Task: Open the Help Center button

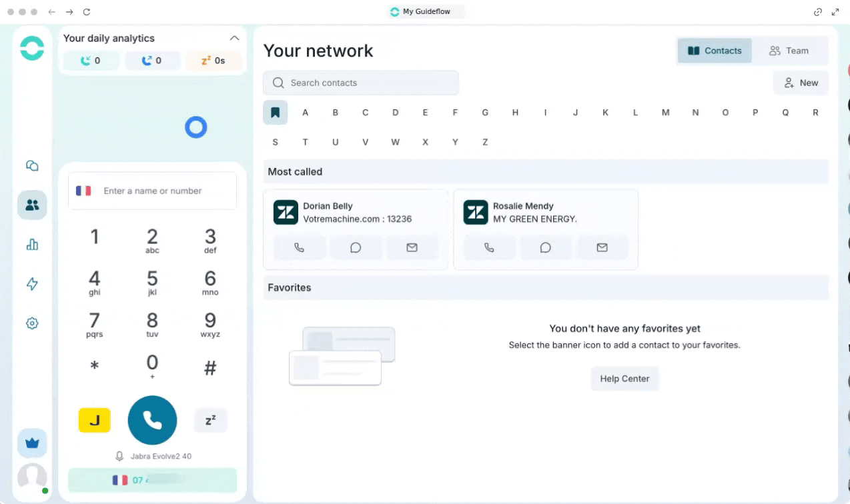Action: coord(624,379)
